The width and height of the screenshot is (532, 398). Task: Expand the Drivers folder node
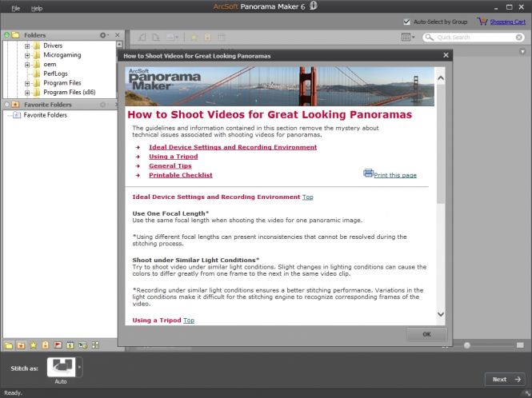click(27, 46)
